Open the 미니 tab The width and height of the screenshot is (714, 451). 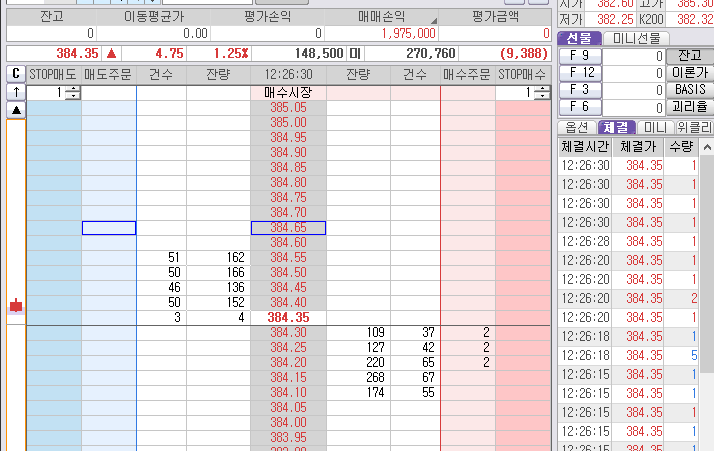(x=655, y=128)
